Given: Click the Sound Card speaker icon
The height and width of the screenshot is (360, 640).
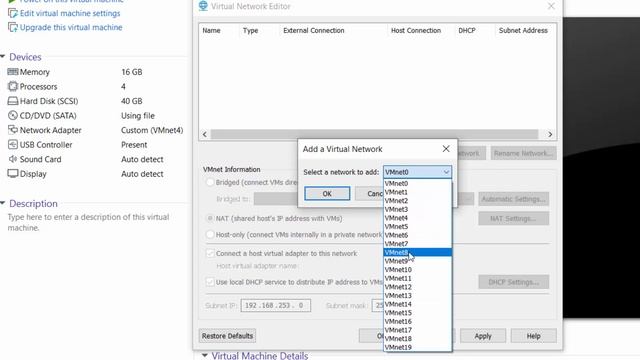Looking at the screenshot, I should [13, 159].
